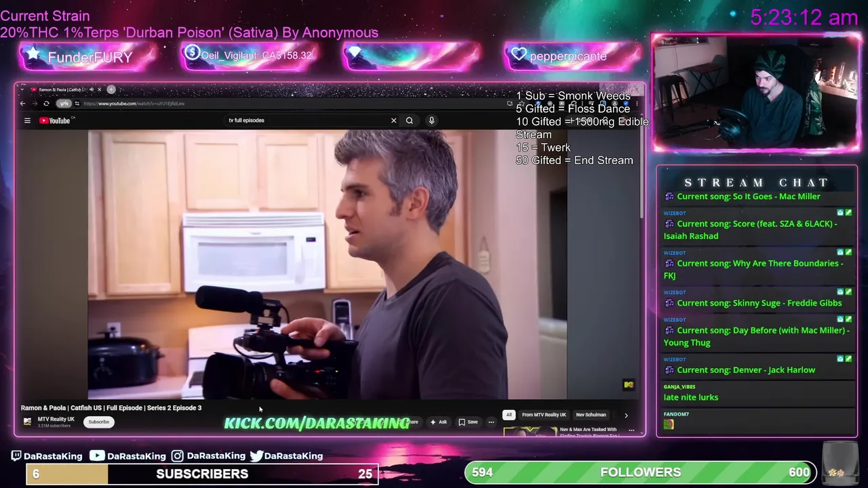Viewport: 868px width, 488px height.
Task: Click the STREAM CHAT header
Action: tap(757, 182)
